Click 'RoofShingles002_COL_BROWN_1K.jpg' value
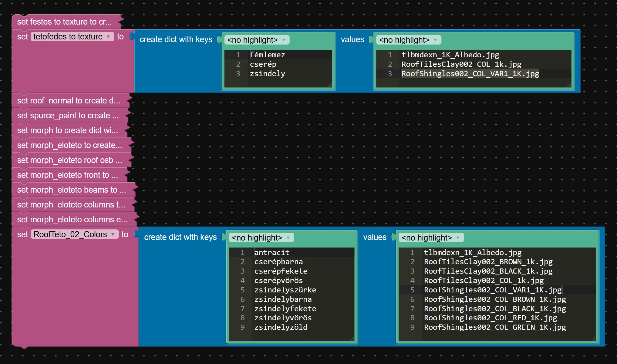Screen dimensions: 617x364 pyautogui.click(x=495, y=299)
